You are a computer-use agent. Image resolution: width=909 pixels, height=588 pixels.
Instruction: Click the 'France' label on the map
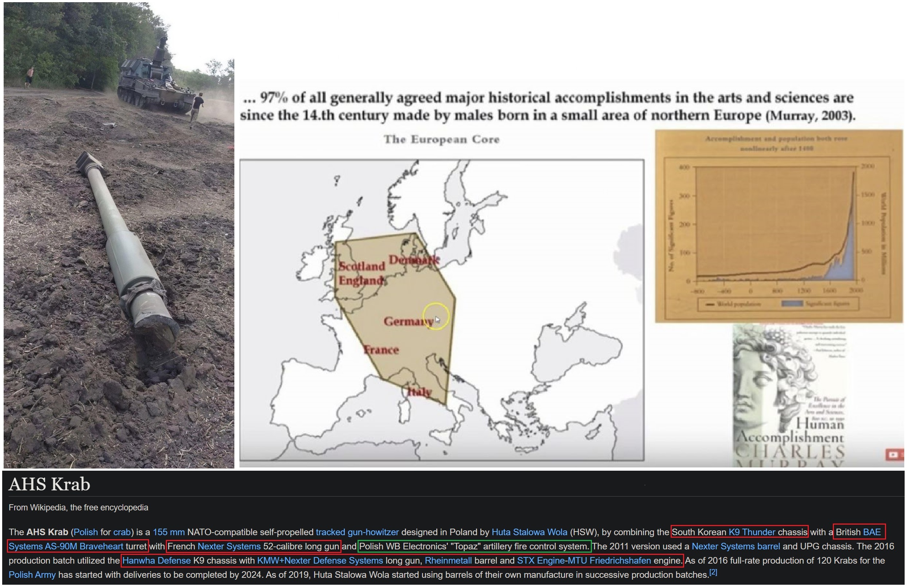381,350
